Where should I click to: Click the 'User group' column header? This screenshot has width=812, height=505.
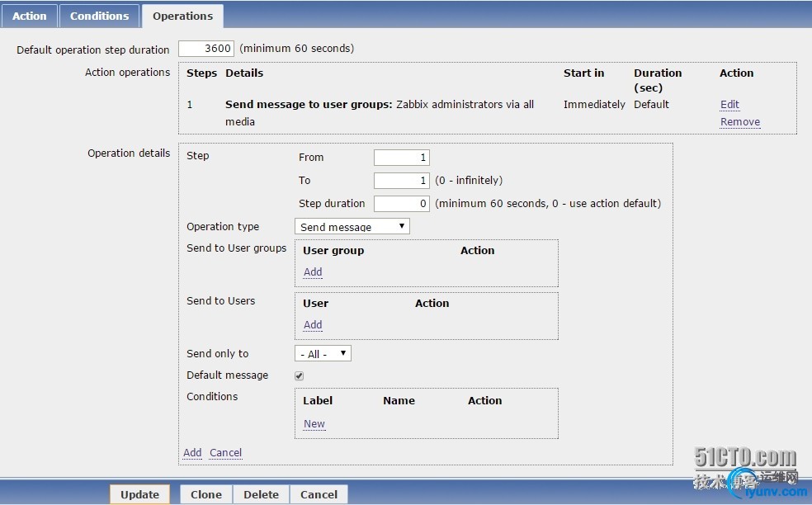[333, 251]
